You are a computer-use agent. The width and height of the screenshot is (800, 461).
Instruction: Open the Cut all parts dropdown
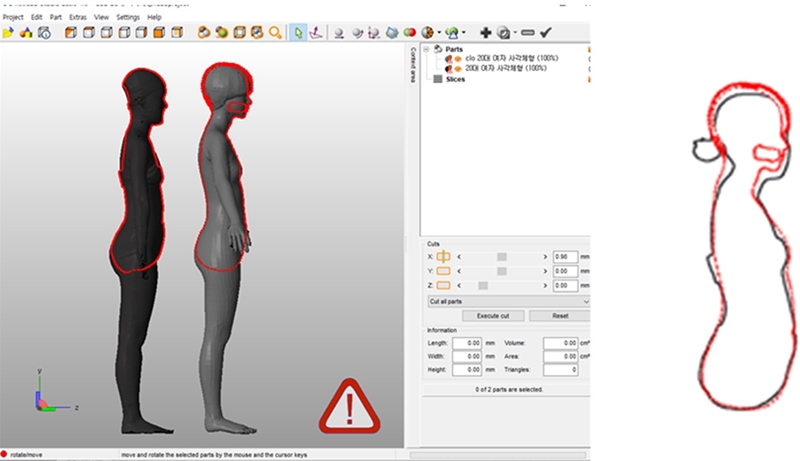[x=508, y=300]
